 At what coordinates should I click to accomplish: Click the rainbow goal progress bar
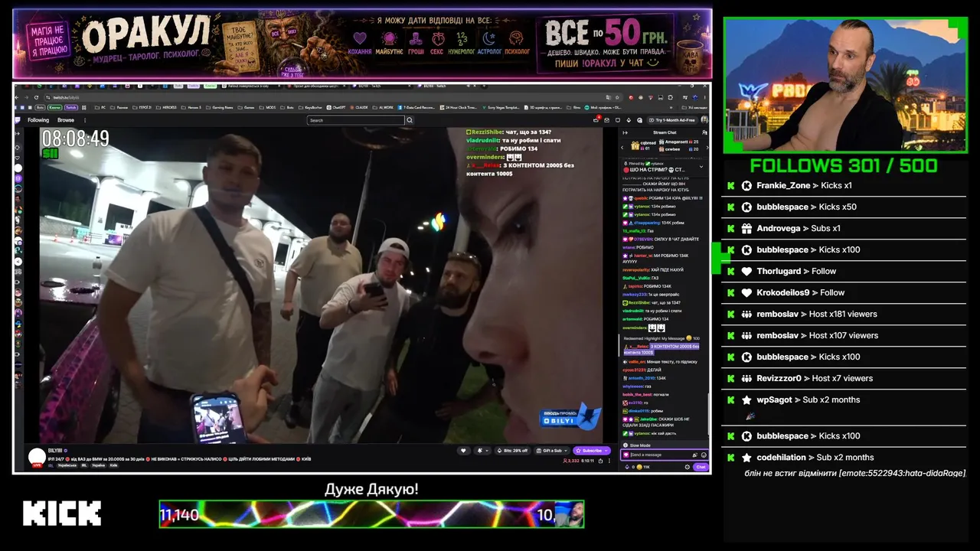[x=371, y=514]
